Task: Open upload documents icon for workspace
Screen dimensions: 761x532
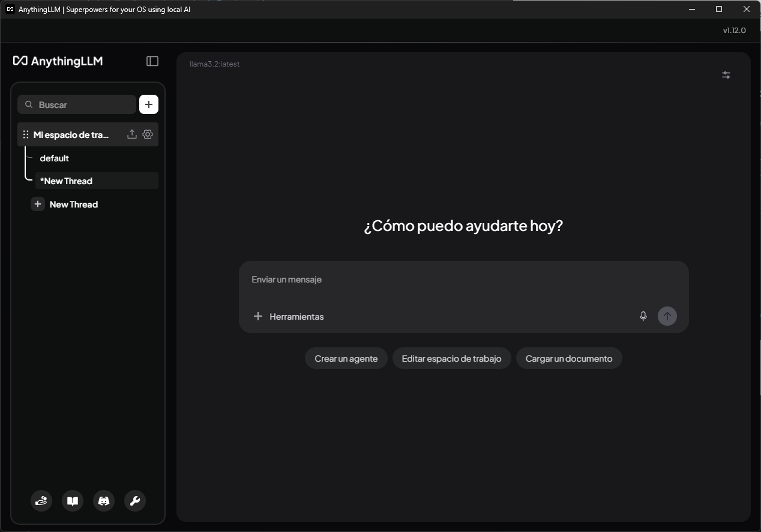Action: [x=132, y=134]
